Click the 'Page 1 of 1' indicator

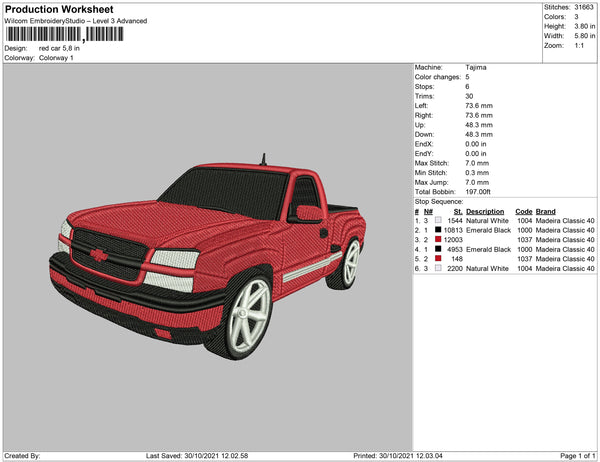click(x=578, y=456)
